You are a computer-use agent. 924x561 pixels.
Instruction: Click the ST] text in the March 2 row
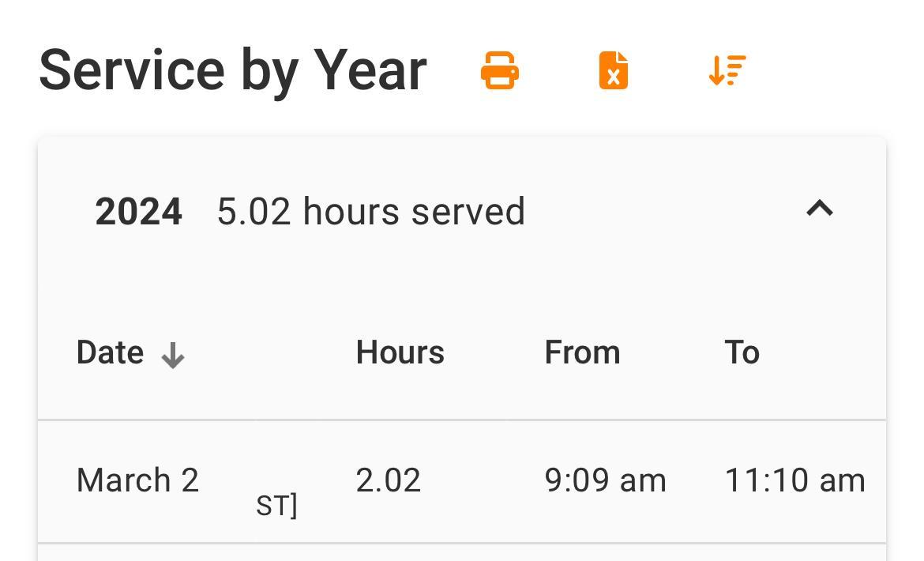(276, 506)
